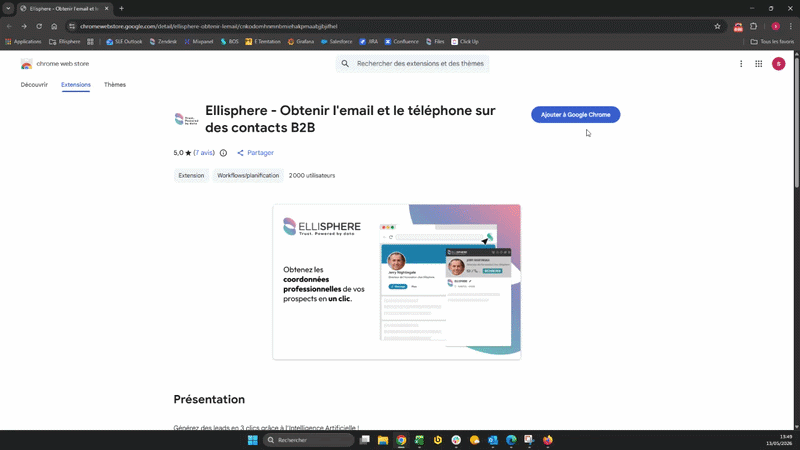Open the Extensions puzzle menu
This screenshot has width=800, height=450.
[754, 26]
